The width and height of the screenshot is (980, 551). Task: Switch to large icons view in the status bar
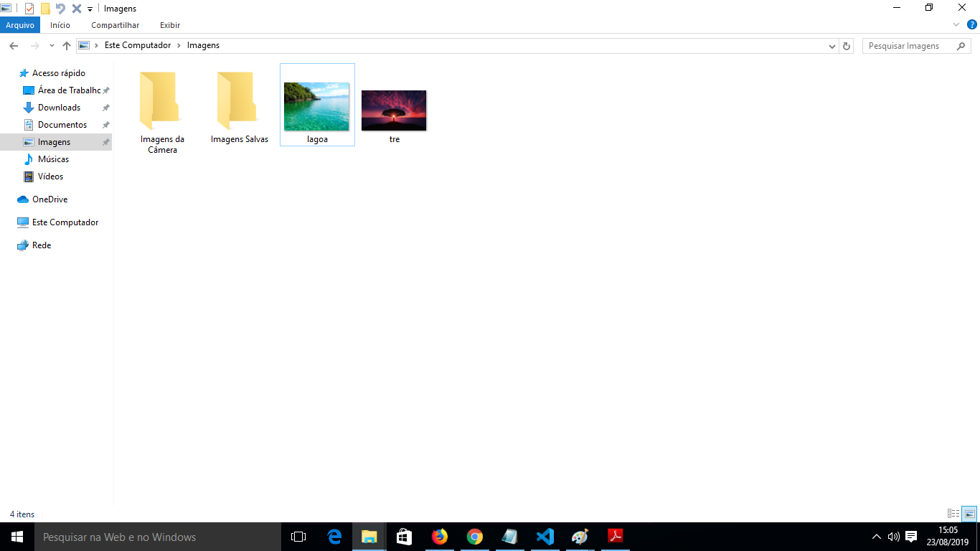[969, 514]
